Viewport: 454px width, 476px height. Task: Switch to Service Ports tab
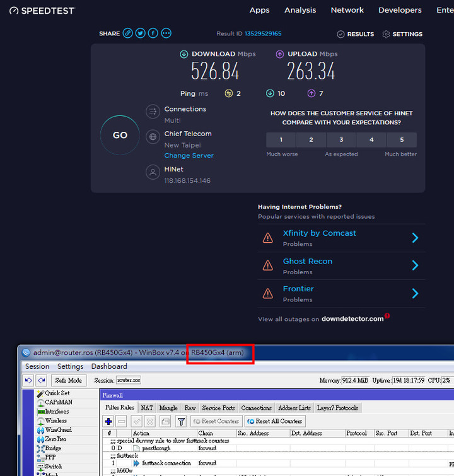pyautogui.click(x=218, y=408)
